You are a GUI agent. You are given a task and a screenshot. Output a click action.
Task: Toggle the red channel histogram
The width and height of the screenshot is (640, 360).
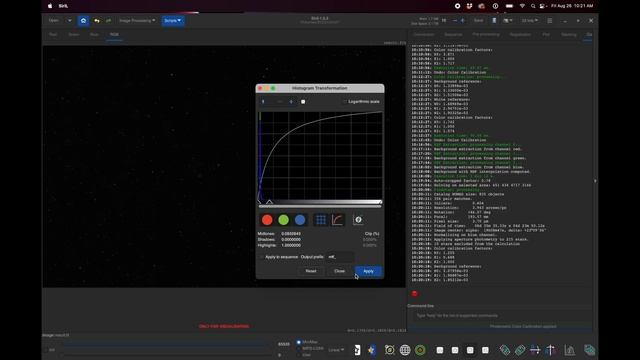(267, 220)
